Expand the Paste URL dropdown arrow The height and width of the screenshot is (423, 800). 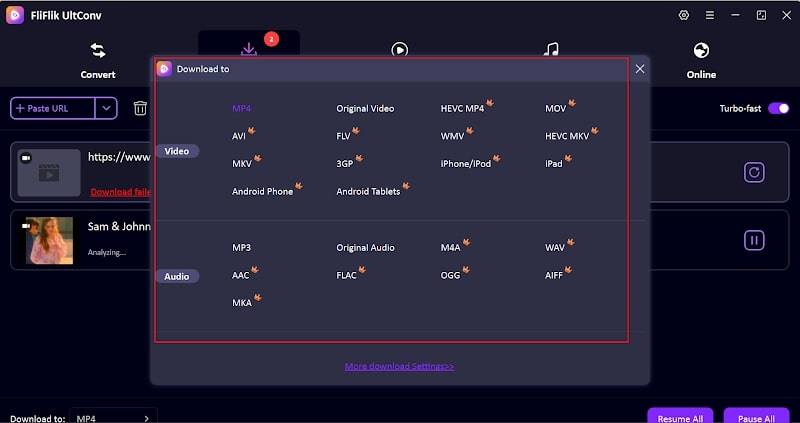pos(106,108)
